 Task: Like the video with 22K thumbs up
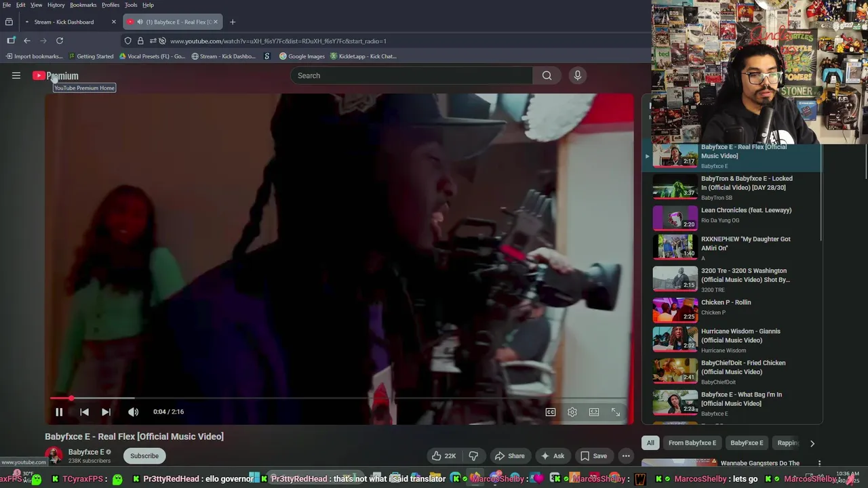click(444, 455)
